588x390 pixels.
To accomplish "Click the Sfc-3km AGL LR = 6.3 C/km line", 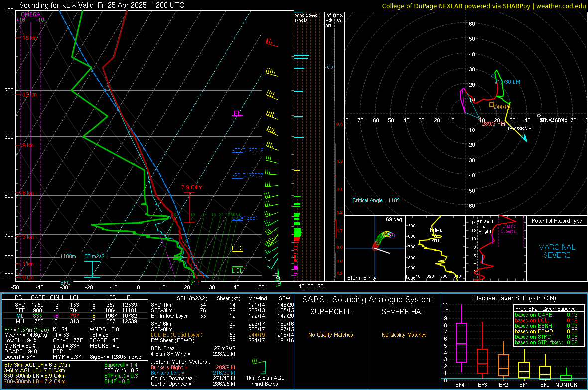I will tap(37, 365).
